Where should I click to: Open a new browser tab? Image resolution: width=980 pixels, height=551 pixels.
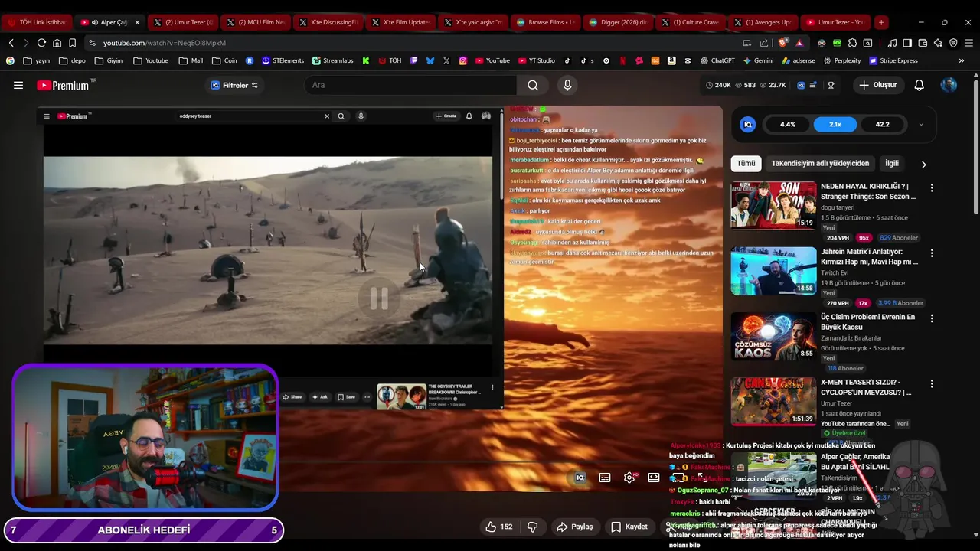pos(881,22)
